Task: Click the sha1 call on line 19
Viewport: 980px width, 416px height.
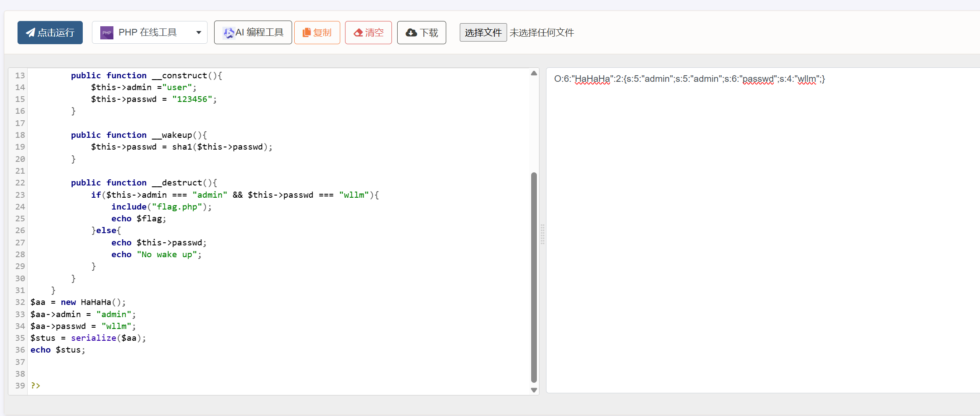Action: pyautogui.click(x=222, y=147)
